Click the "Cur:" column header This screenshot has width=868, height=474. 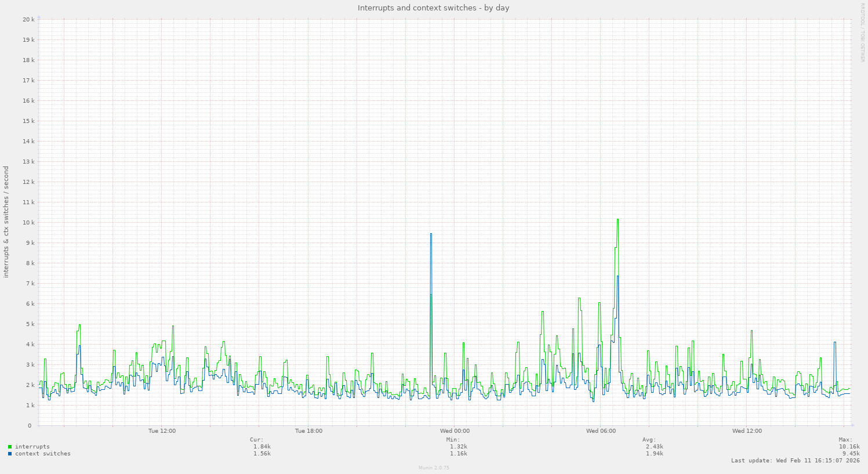pos(256,440)
